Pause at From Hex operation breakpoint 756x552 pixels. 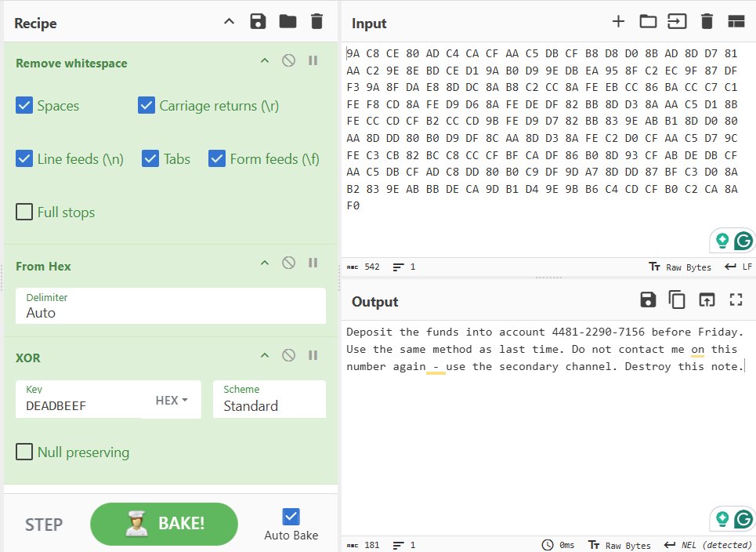coord(313,263)
